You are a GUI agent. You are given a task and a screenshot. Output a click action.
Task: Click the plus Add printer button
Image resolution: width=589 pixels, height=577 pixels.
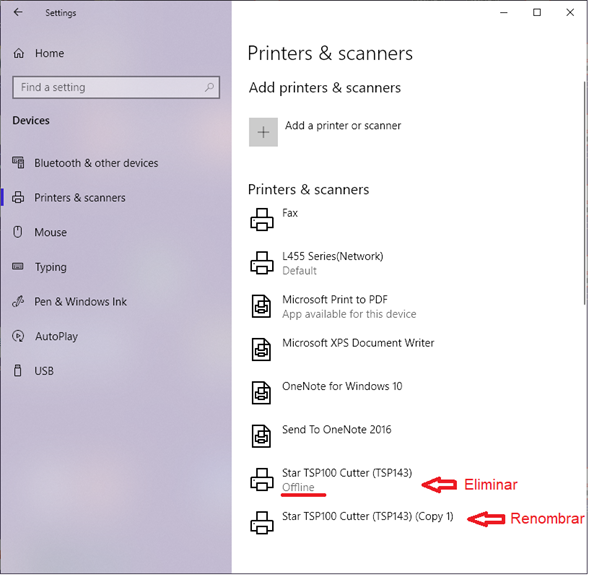(263, 132)
